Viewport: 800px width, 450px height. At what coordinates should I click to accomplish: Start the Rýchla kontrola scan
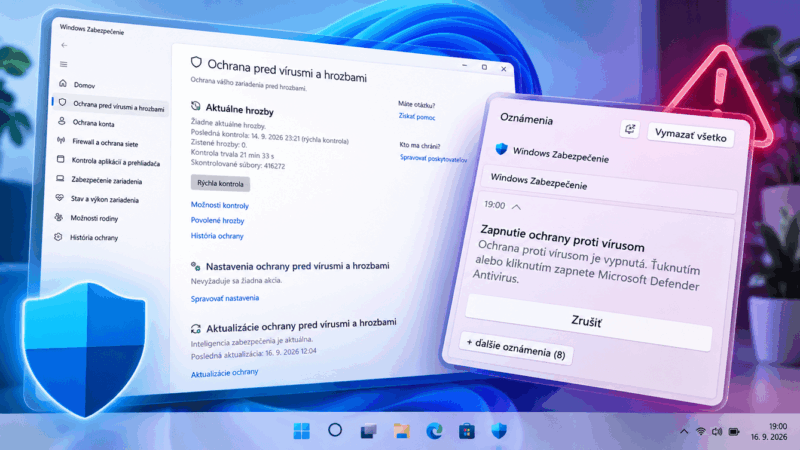pos(220,183)
